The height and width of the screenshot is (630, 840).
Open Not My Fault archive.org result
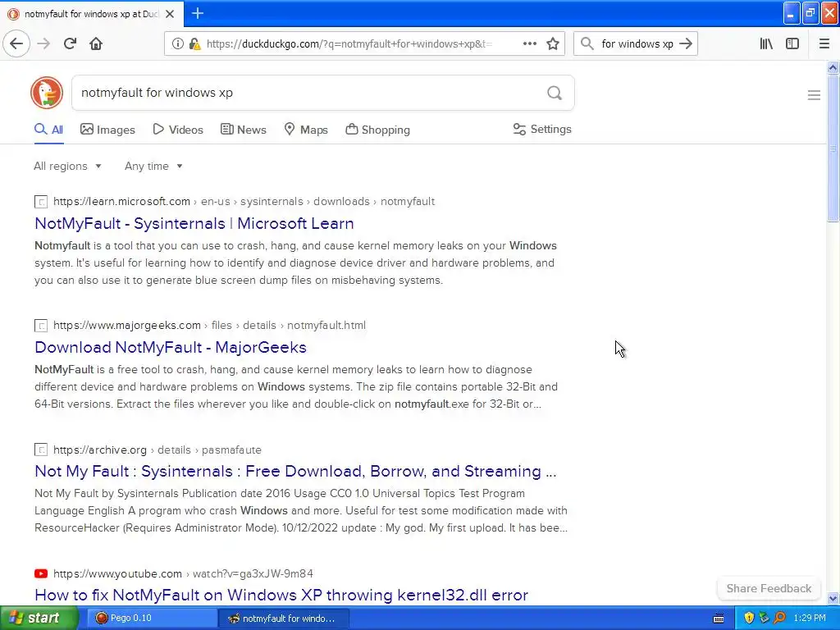click(295, 471)
